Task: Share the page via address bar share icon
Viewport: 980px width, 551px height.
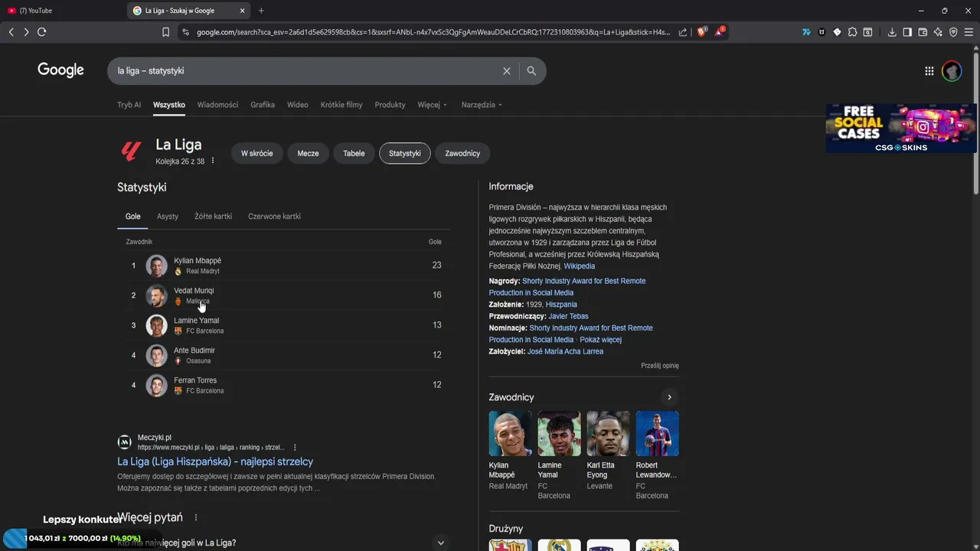Action: 683,32
